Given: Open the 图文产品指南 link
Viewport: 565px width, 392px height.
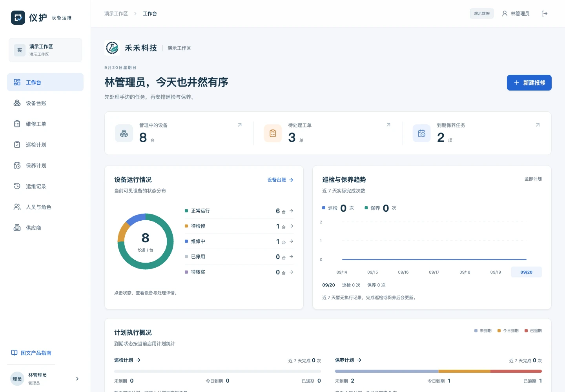Looking at the screenshot, I should (31, 353).
